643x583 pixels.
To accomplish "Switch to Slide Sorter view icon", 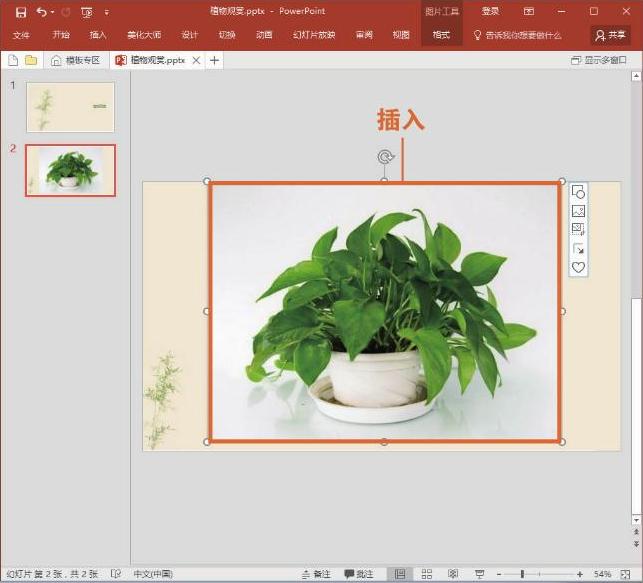I will tap(426, 574).
